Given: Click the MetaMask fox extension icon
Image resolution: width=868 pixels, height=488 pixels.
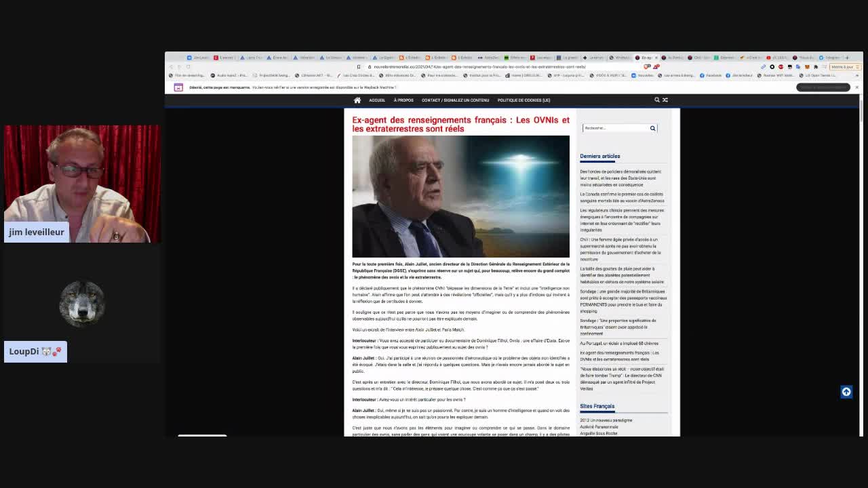Looking at the screenshot, I should [x=807, y=67].
